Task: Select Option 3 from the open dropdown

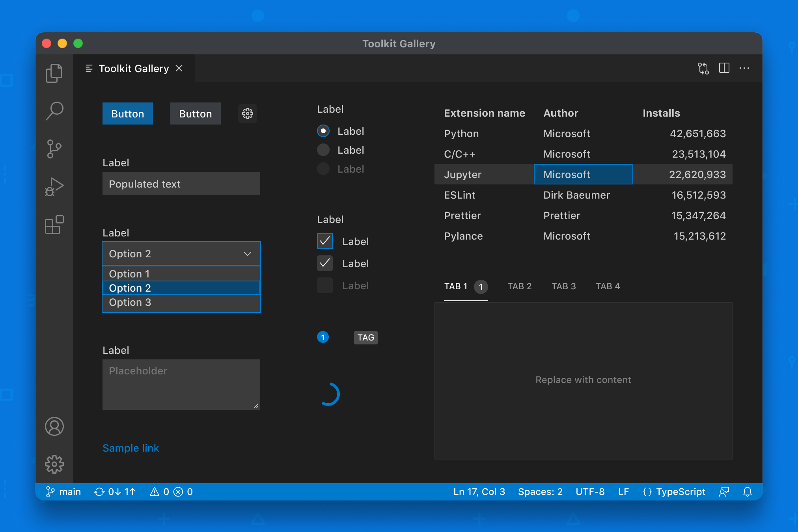Action: click(x=181, y=302)
